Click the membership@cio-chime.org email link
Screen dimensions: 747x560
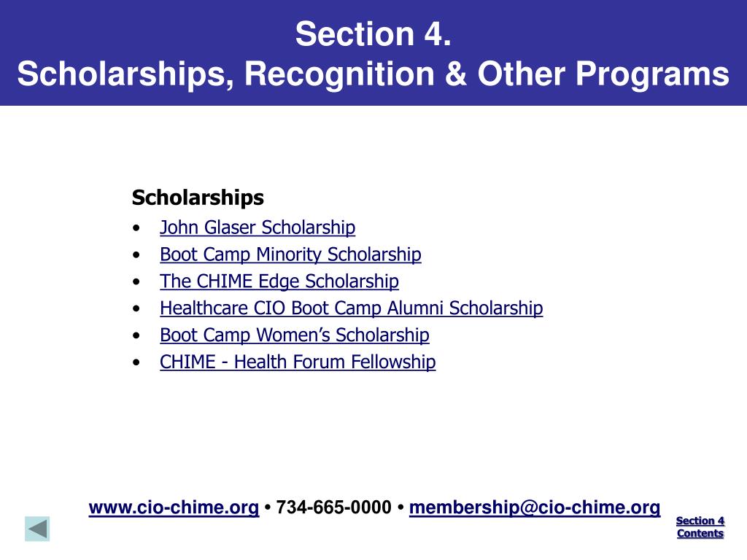(x=535, y=507)
